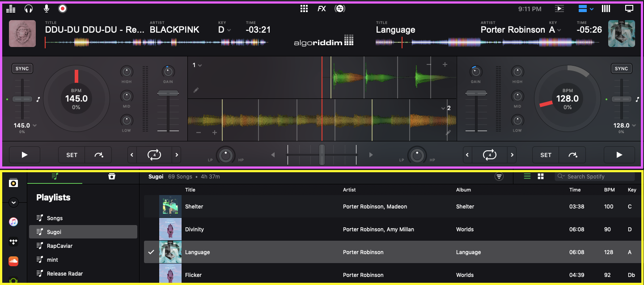Open the deck layout dropdown
This screenshot has height=285, width=644.
[586, 9]
